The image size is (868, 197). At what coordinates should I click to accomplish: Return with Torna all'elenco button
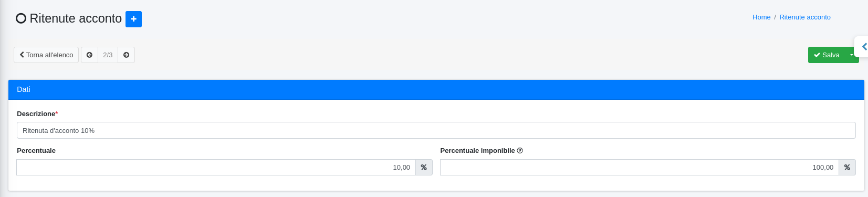click(x=46, y=55)
